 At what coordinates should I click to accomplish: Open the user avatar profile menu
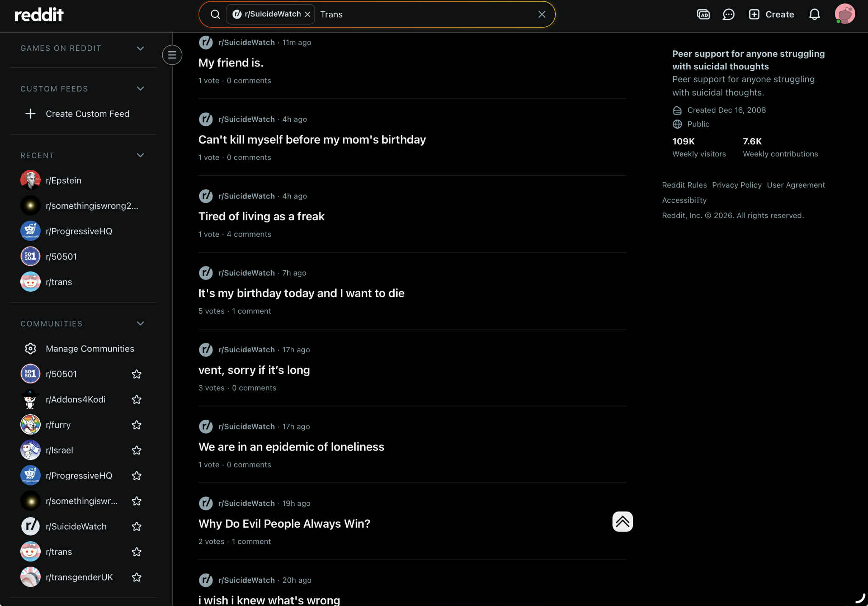point(844,14)
